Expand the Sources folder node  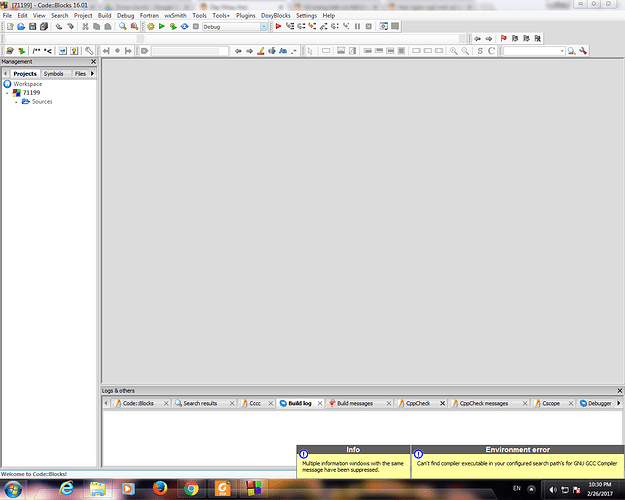(x=16, y=102)
